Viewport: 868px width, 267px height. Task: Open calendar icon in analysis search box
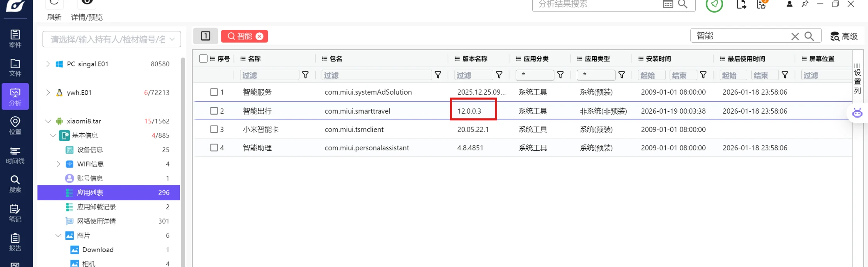coord(668,4)
